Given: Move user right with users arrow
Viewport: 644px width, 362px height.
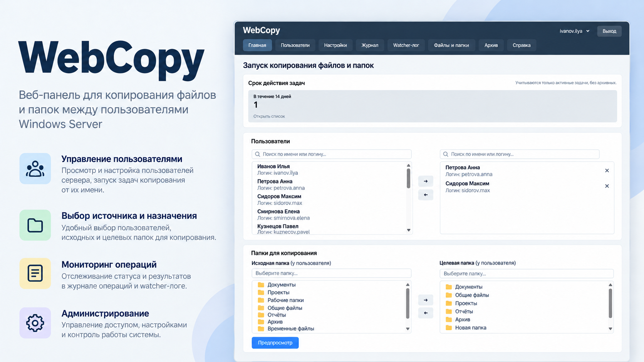Looking at the screenshot, I should pyautogui.click(x=426, y=181).
